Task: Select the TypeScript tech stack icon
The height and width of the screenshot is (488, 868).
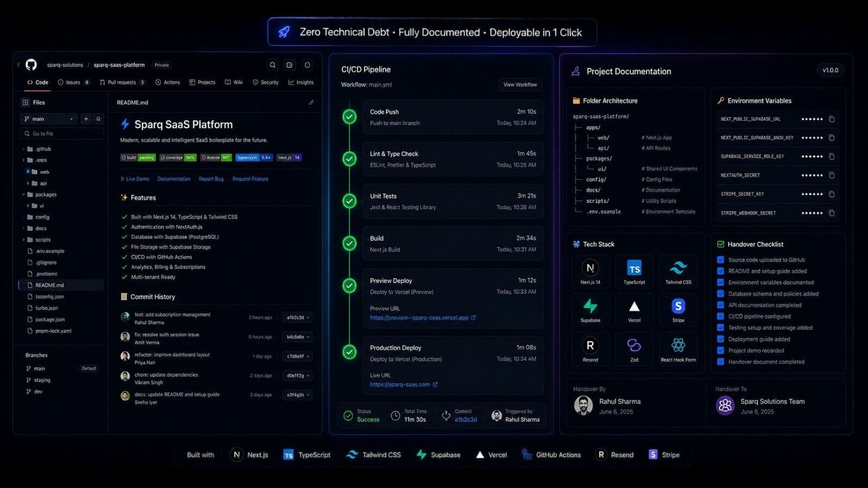Action: [634, 271]
